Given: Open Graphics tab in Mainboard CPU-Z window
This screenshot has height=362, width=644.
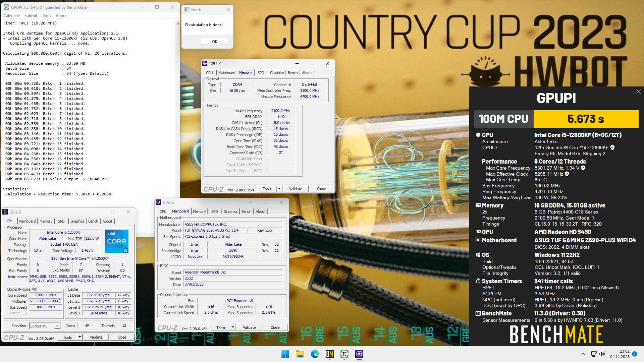Looking at the screenshot, I should click(231, 212).
